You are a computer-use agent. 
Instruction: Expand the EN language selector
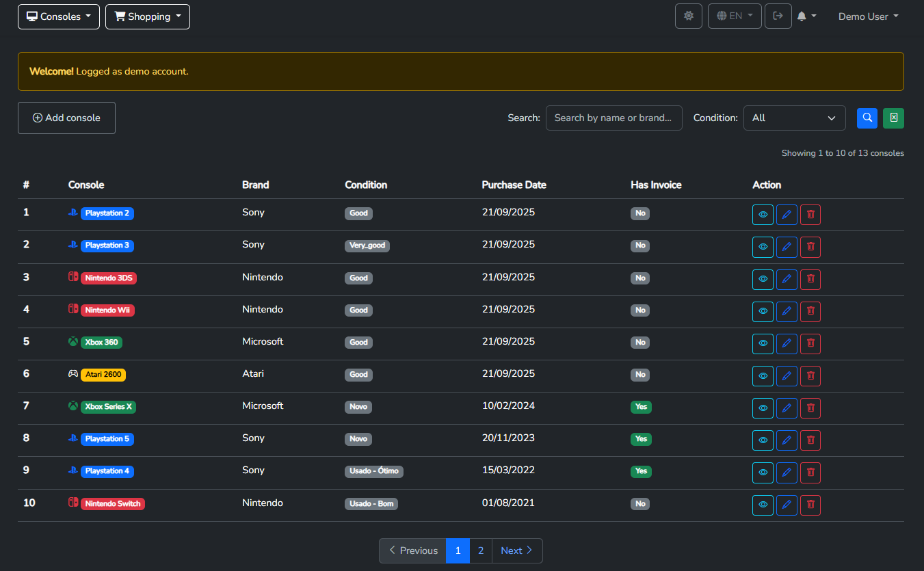click(735, 16)
